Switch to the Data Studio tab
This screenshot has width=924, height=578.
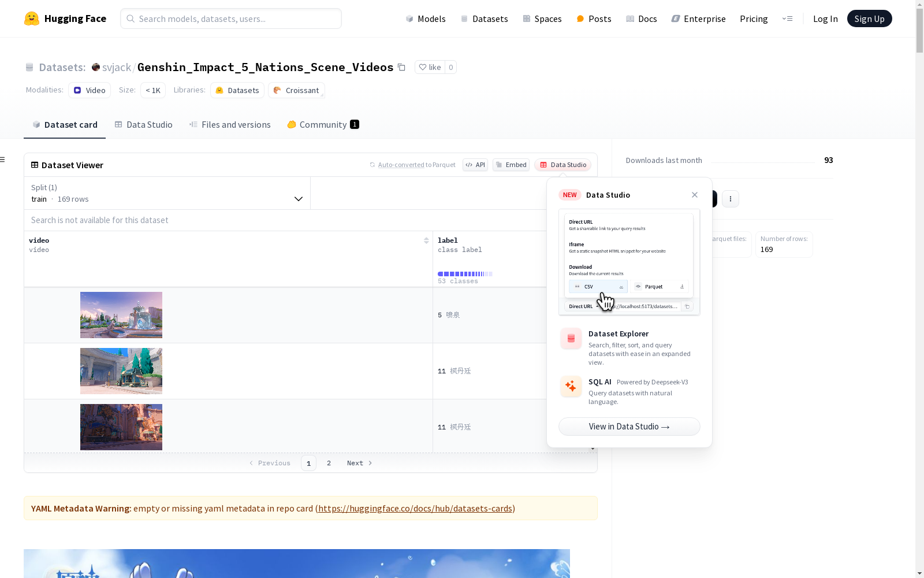pos(144,125)
